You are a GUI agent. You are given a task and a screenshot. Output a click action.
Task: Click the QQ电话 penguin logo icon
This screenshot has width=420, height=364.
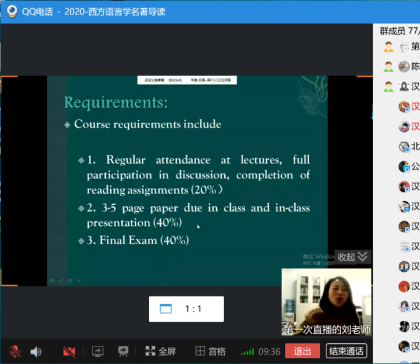coord(12,12)
